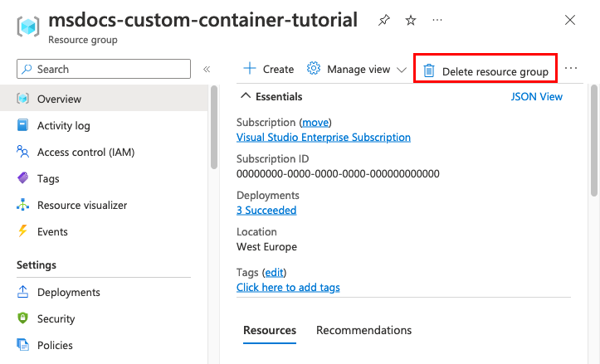The image size is (600, 364).
Task: Open the 3 Succeeded deployments link
Action: (x=266, y=211)
